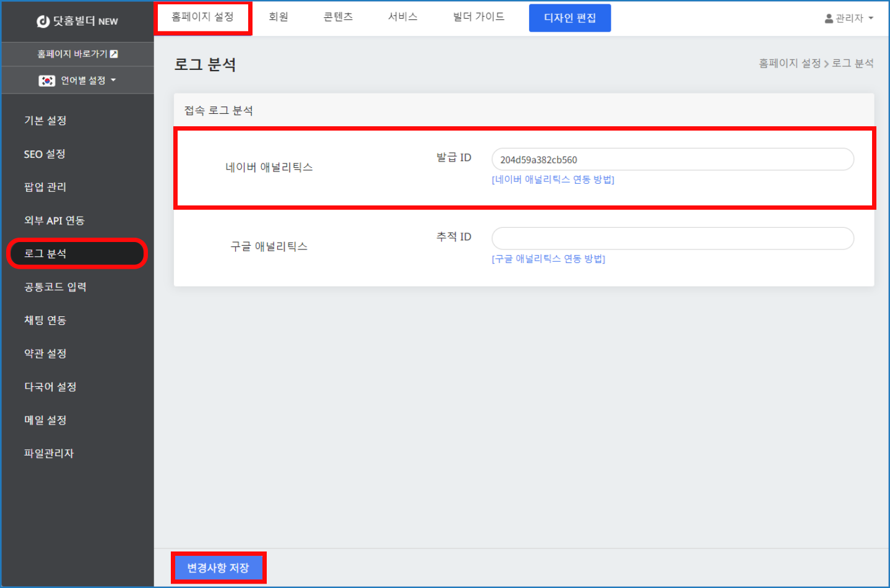This screenshot has height=588, width=890.
Task: Select 로그 분석 in the sidebar
Action: [x=77, y=254]
